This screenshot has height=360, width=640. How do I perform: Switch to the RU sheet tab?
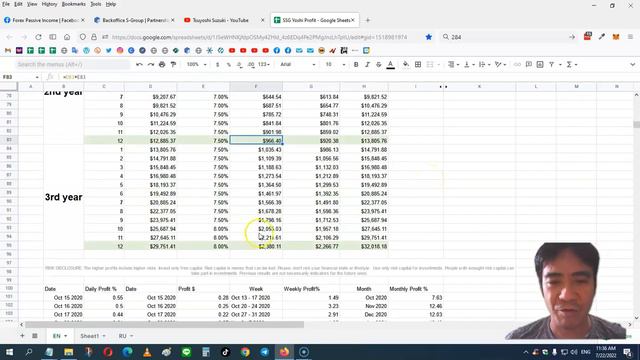point(122,336)
